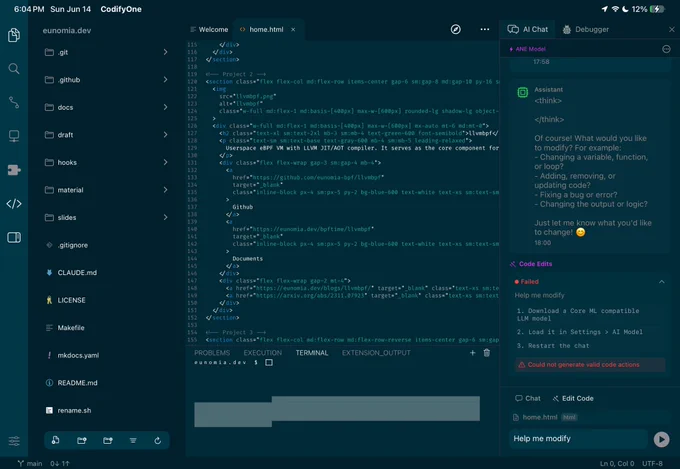
Task: Click the second folder icon in explorer toolbar
Action: (x=108, y=440)
